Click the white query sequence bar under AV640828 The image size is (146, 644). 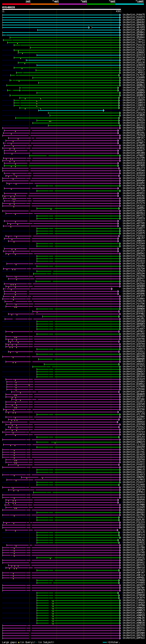62,10
